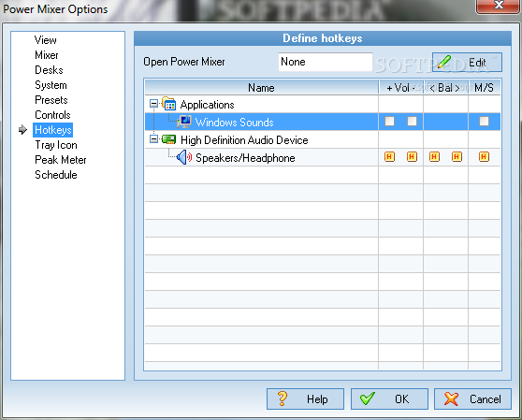Open the View options page
This screenshot has height=420, width=522.
coord(46,40)
